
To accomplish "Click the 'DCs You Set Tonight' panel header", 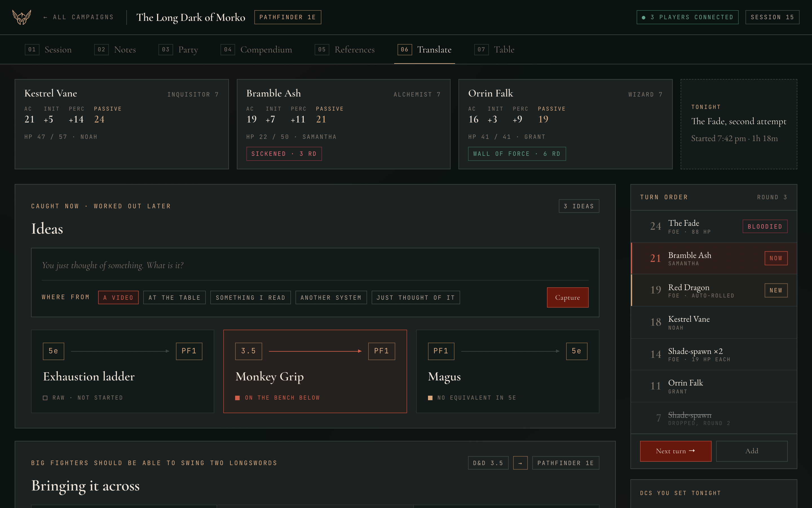I will 680,493.
